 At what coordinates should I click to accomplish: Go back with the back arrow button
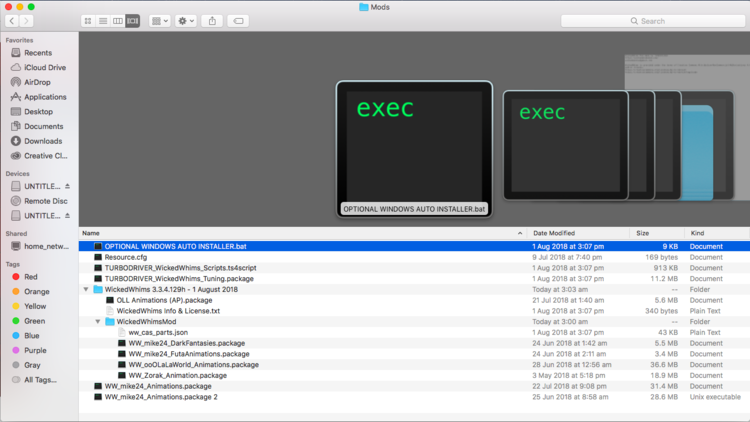[12, 21]
